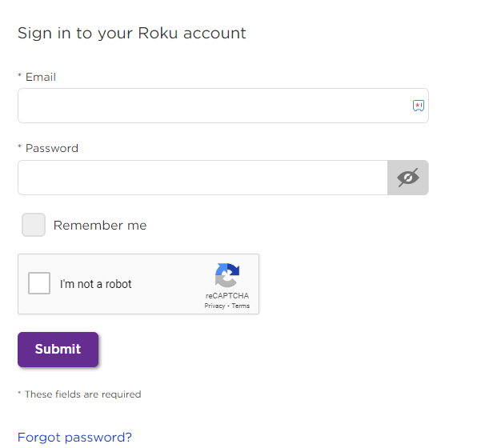Click the Remember me label text

[100, 225]
